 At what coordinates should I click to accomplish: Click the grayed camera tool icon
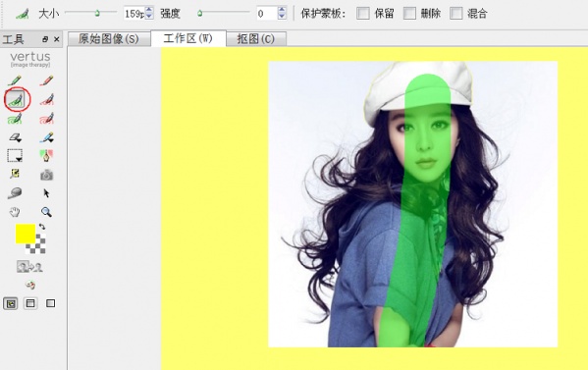coord(46,175)
